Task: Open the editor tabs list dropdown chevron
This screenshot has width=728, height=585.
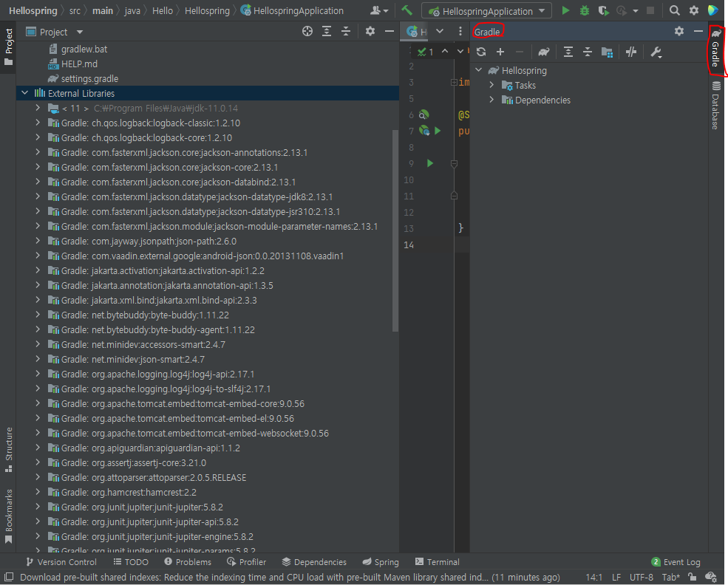Action: pyautogui.click(x=440, y=31)
